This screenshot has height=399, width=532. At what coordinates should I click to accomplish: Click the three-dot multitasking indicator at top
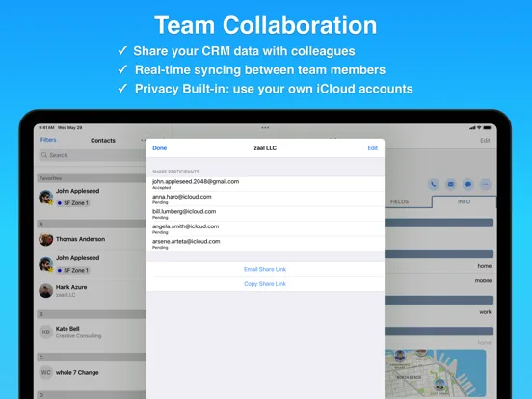tap(265, 128)
